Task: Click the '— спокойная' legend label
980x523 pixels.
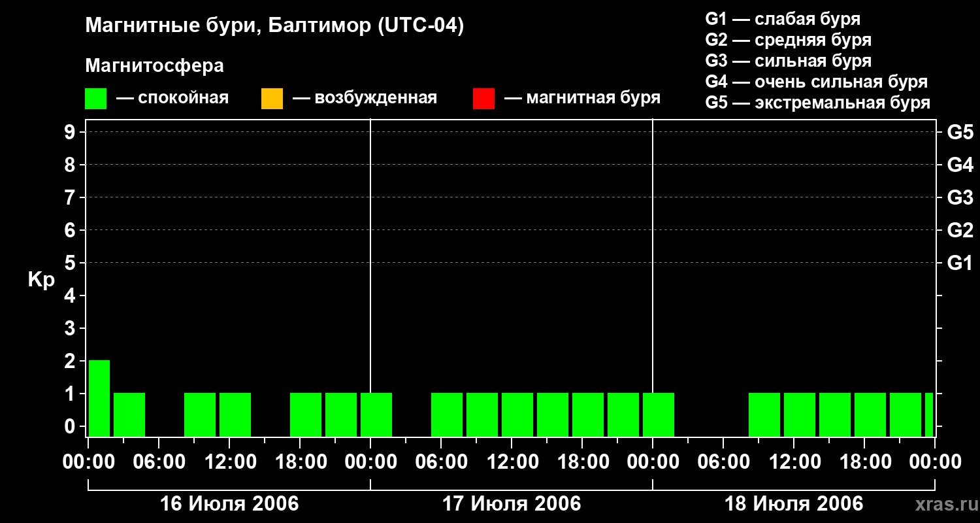Action: 172,98
